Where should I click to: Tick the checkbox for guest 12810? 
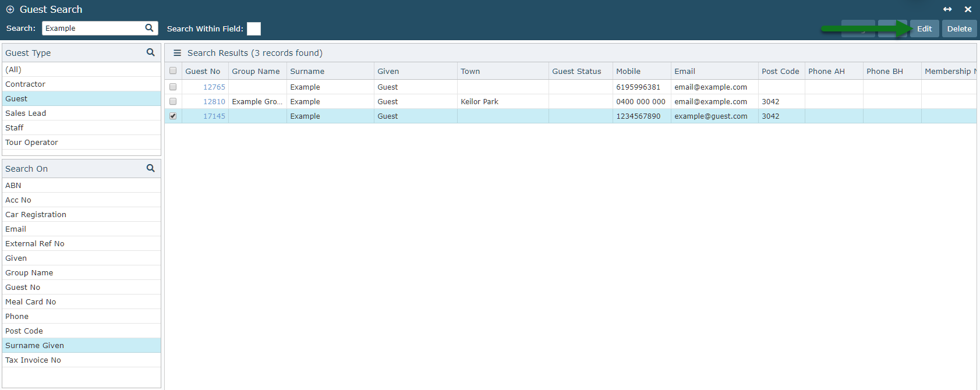pyautogui.click(x=173, y=101)
